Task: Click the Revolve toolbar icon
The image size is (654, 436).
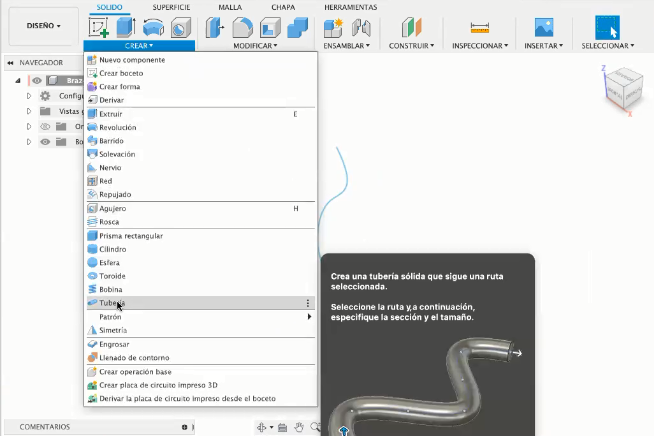Action: [x=153, y=28]
